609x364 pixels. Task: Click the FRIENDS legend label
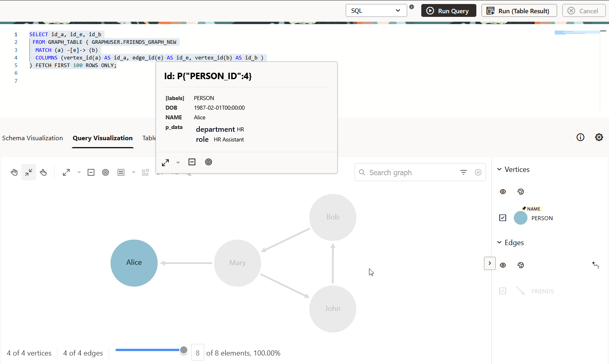[x=542, y=291]
